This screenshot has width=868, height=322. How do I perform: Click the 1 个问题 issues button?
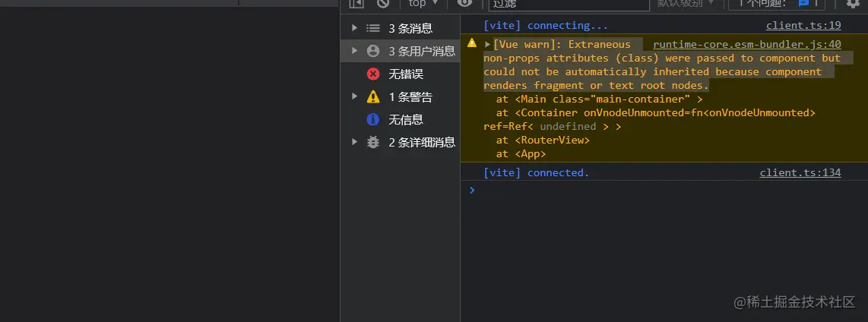(776, 3)
